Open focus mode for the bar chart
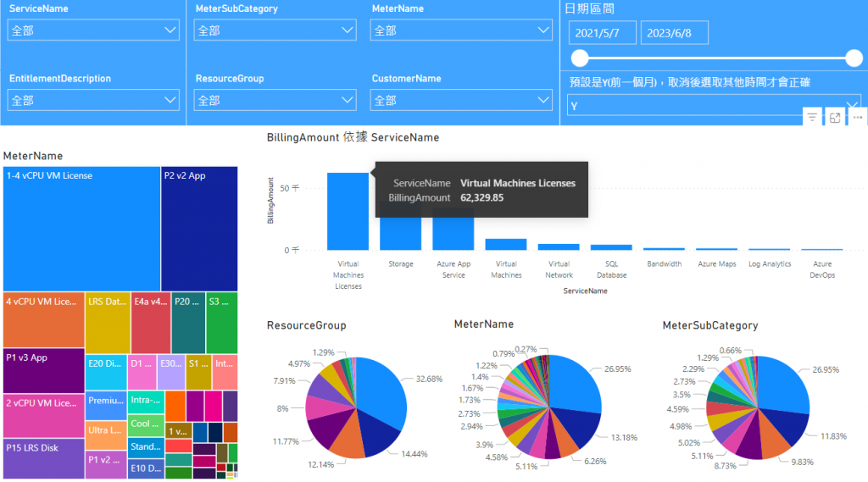Viewport: 868px width, 482px height. coord(835,117)
